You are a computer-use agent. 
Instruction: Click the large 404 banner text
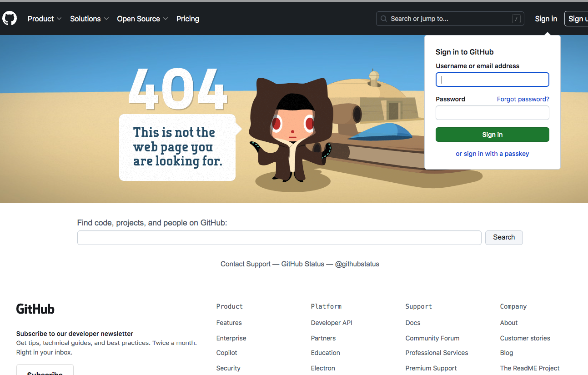tap(178, 89)
